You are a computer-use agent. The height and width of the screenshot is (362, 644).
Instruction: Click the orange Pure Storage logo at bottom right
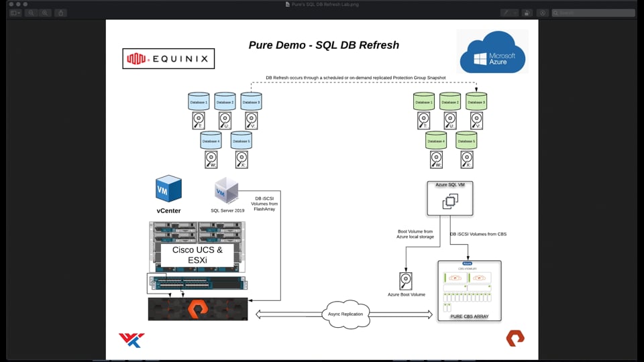[x=515, y=338]
